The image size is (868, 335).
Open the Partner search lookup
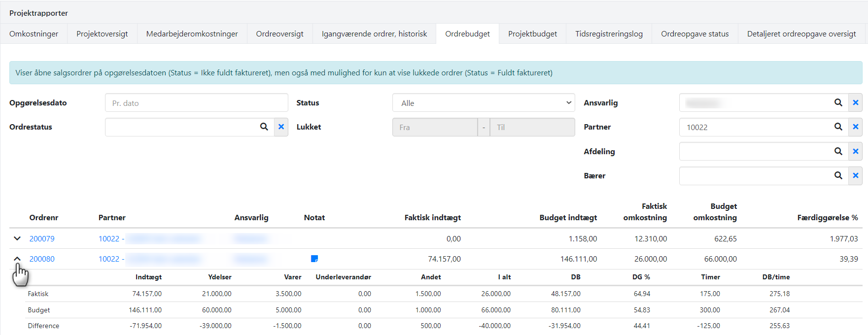[x=838, y=127]
